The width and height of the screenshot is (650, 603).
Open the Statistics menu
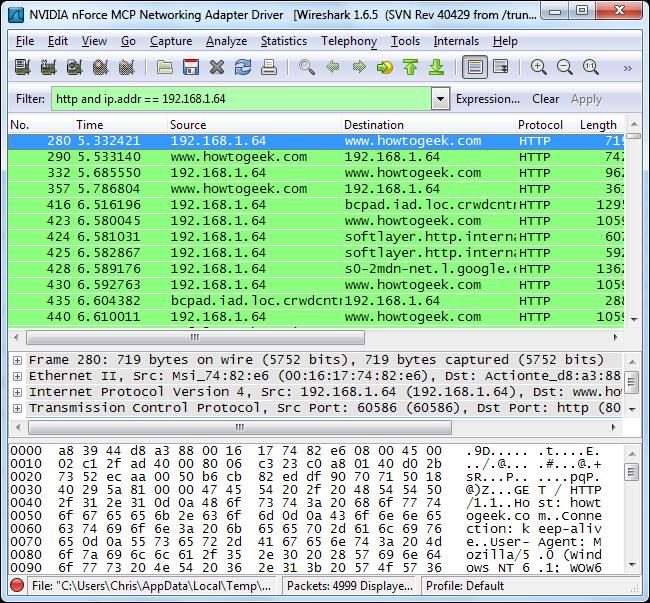click(284, 41)
